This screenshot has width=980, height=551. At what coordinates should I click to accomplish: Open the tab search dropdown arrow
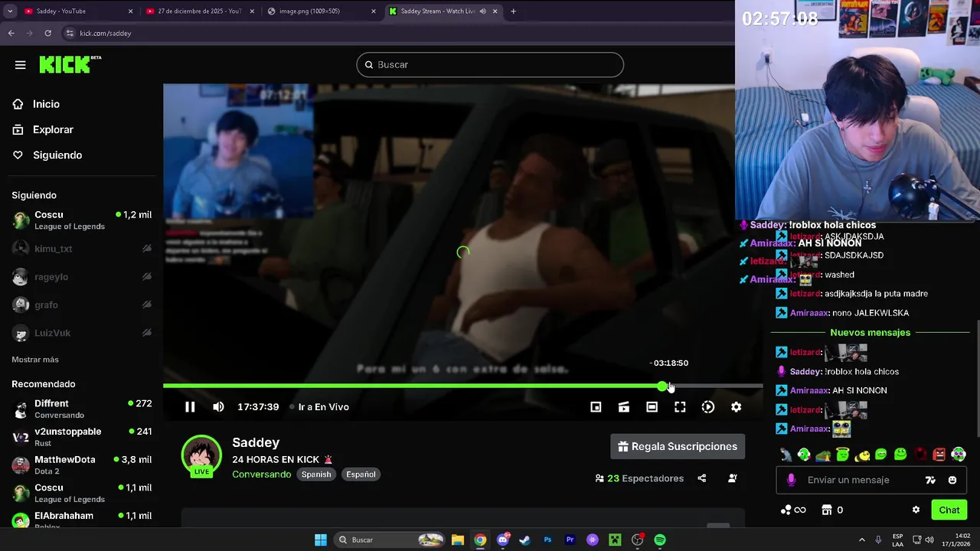click(9, 11)
